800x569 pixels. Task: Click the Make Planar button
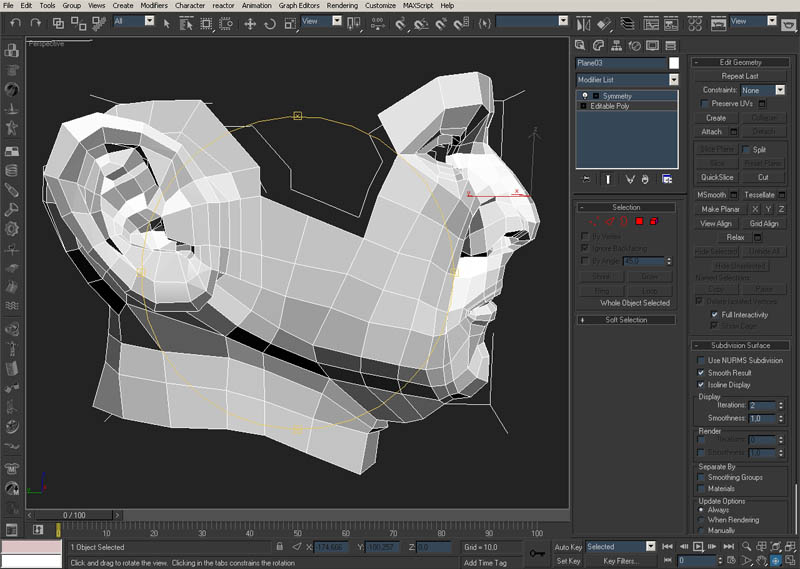click(719, 208)
